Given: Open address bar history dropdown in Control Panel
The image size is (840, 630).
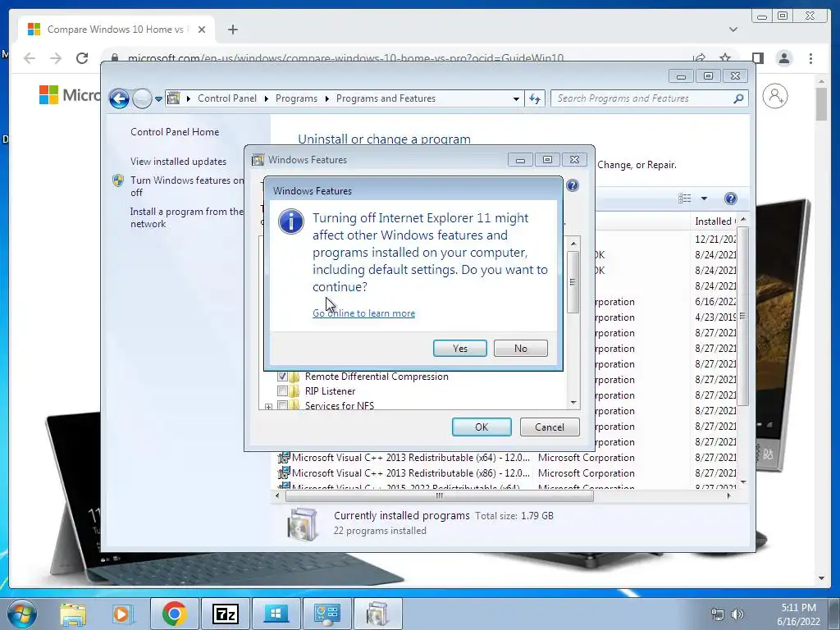Looking at the screenshot, I should 516,98.
